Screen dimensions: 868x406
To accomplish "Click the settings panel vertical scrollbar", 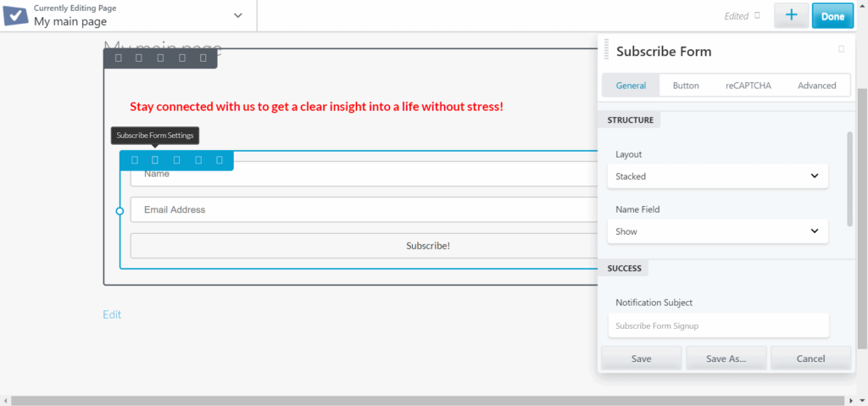I will point(849,178).
